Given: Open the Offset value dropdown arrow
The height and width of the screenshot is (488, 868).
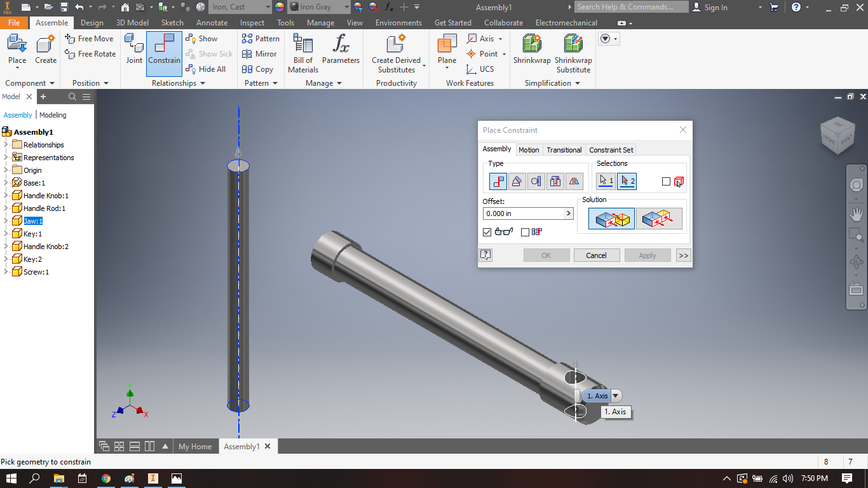Looking at the screenshot, I should pos(569,213).
